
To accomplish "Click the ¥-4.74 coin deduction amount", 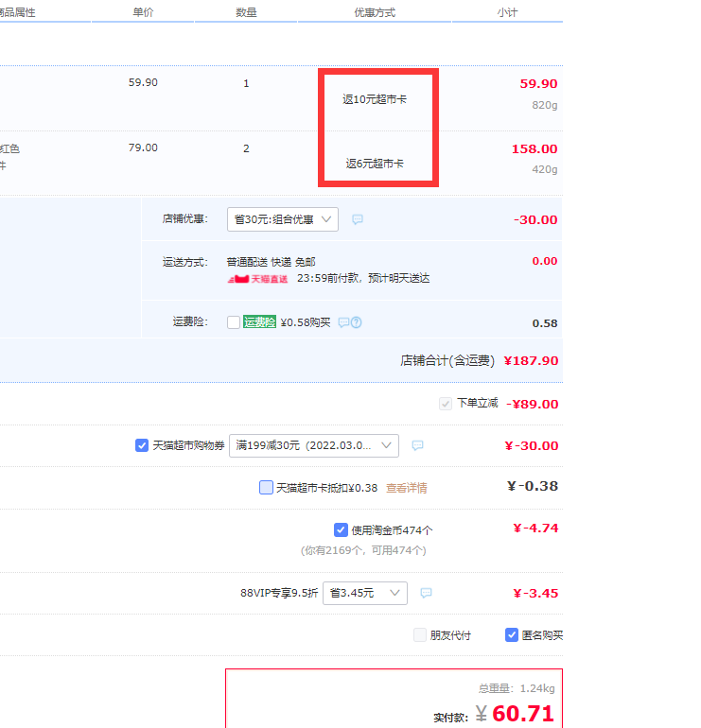I will click(535, 529).
